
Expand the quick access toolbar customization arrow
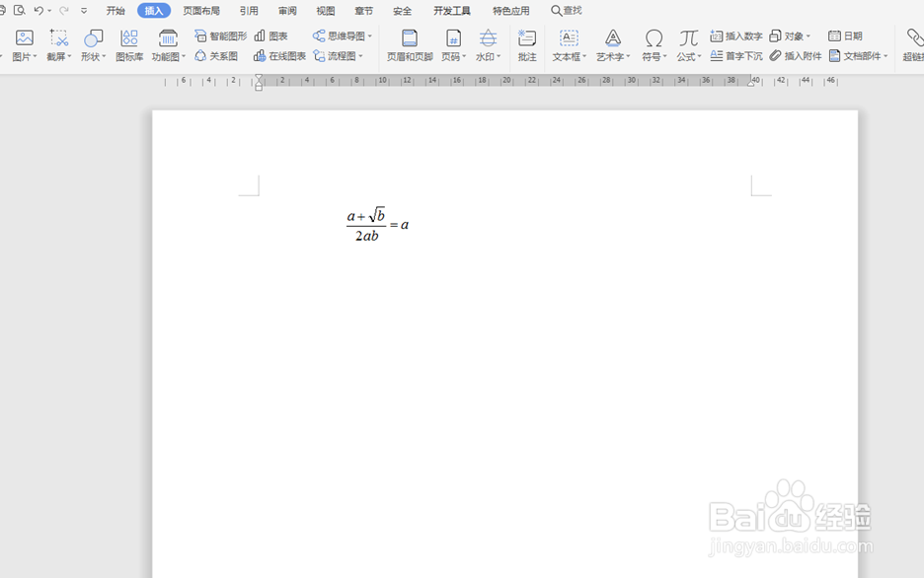[84, 11]
